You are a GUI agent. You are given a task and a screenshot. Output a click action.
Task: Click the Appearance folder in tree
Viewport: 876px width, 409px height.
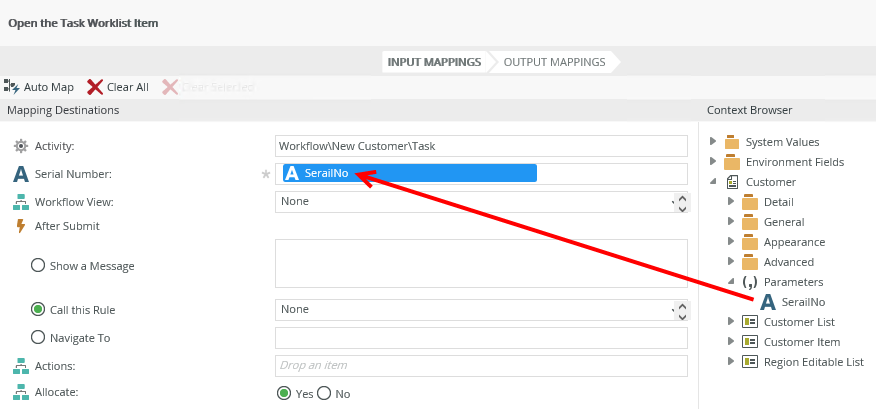coord(793,242)
